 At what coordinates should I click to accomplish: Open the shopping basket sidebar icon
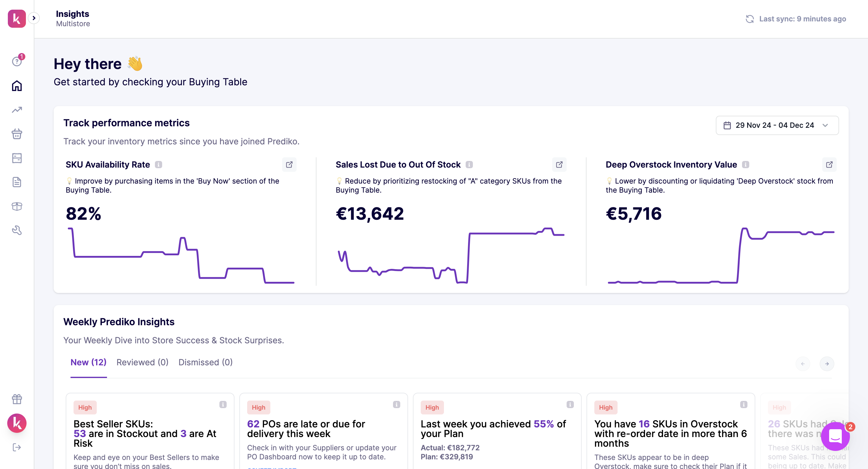tap(17, 134)
